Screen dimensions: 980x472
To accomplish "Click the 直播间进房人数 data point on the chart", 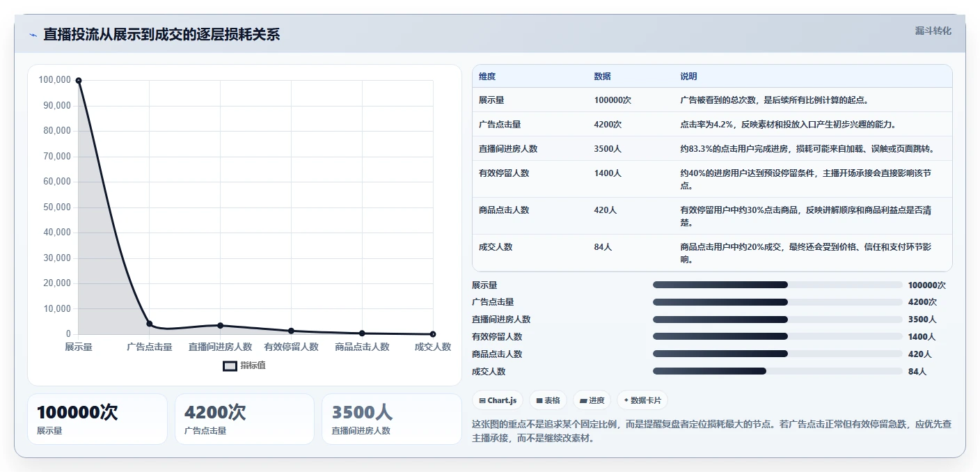I will [x=220, y=325].
